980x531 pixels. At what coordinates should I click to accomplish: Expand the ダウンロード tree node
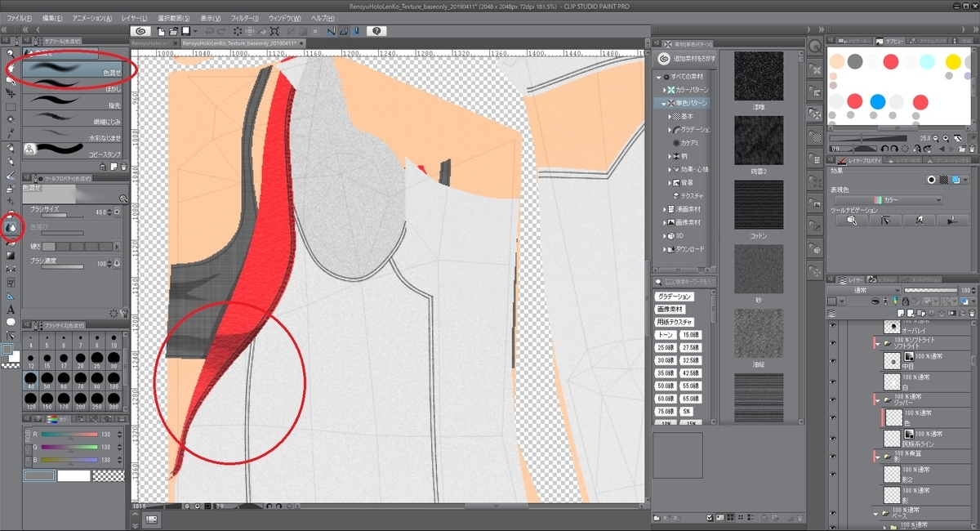(665, 249)
